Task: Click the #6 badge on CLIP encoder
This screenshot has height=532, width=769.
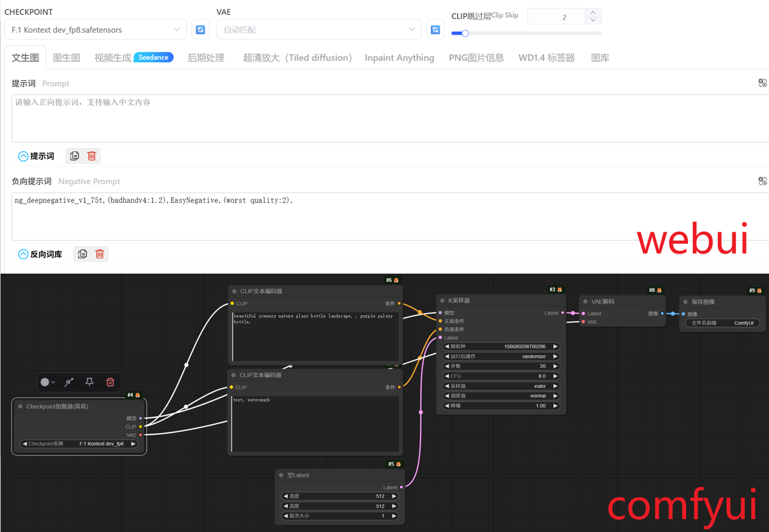Action: point(392,280)
